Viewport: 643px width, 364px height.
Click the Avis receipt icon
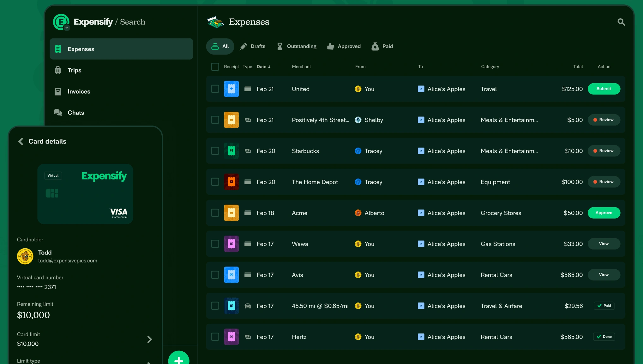click(231, 275)
